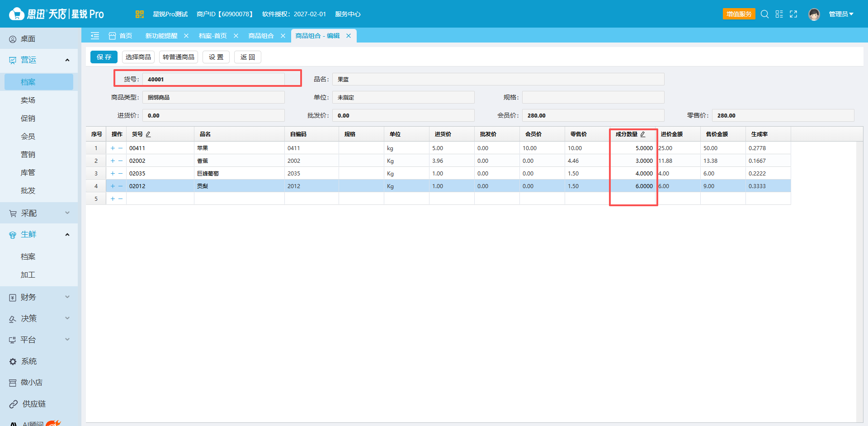The width and height of the screenshot is (868, 426).
Task: Open the 服务中心 link in header
Action: [x=348, y=14]
